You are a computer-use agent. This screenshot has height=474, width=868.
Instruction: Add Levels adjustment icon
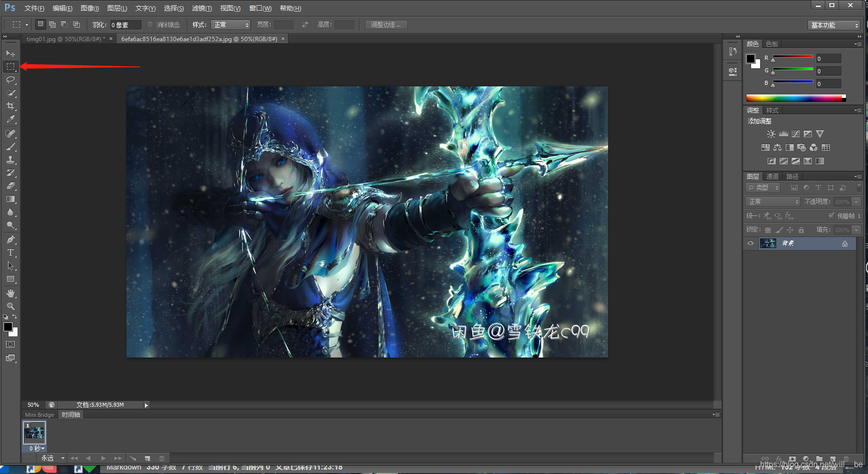783,134
